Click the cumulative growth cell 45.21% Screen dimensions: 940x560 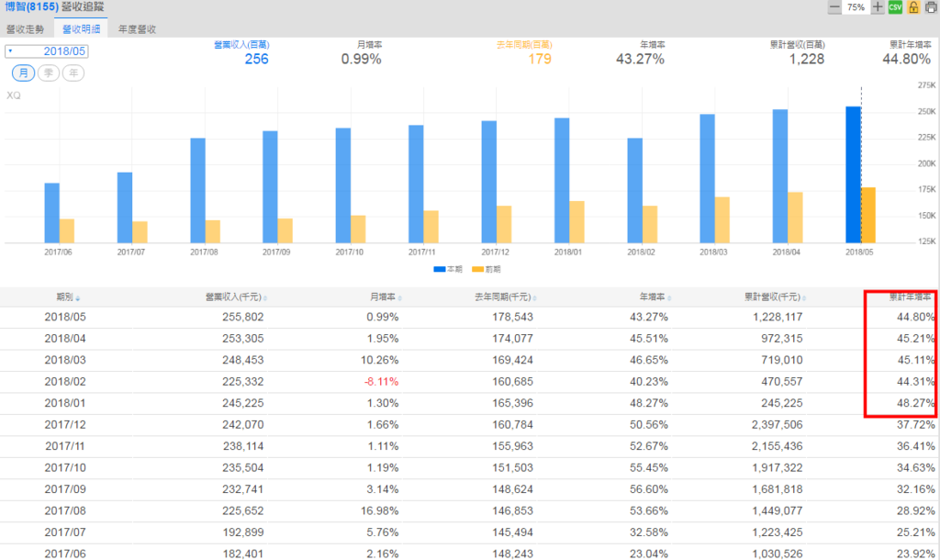point(915,339)
